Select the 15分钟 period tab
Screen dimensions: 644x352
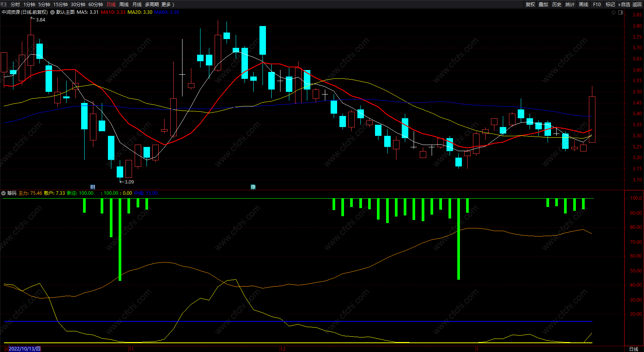(60, 4)
